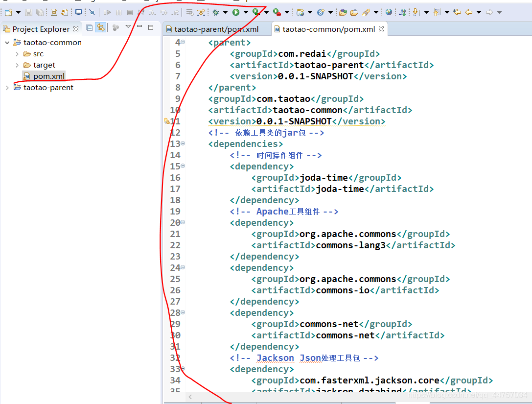Click Collapse All in Project Explorer
Screen dimensions: 532x404
89,28
